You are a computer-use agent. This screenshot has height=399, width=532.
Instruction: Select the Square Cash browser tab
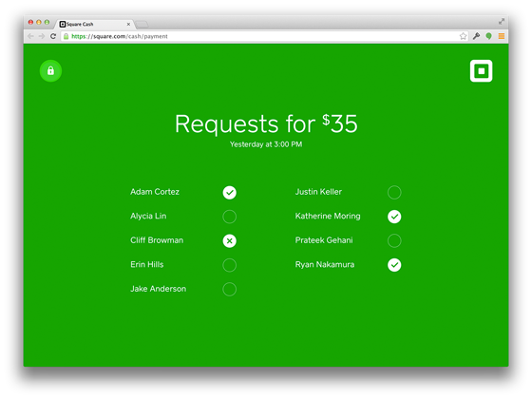point(94,24)
